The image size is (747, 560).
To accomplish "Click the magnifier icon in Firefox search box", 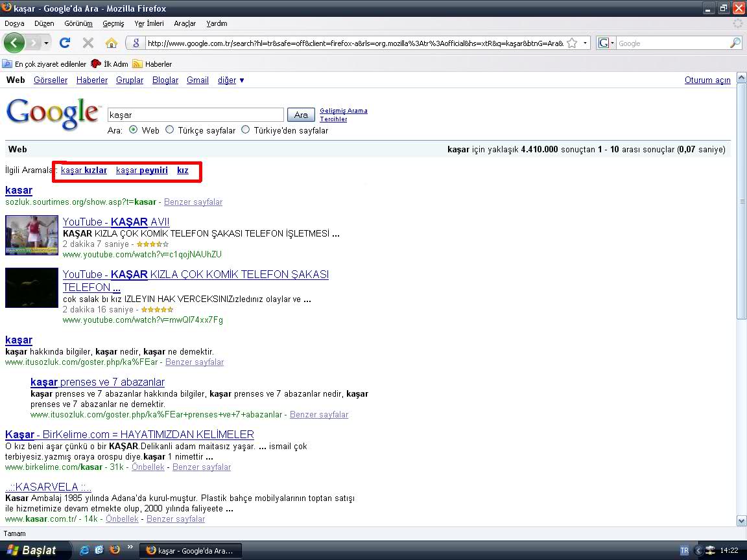I will (x=735, y=43).
